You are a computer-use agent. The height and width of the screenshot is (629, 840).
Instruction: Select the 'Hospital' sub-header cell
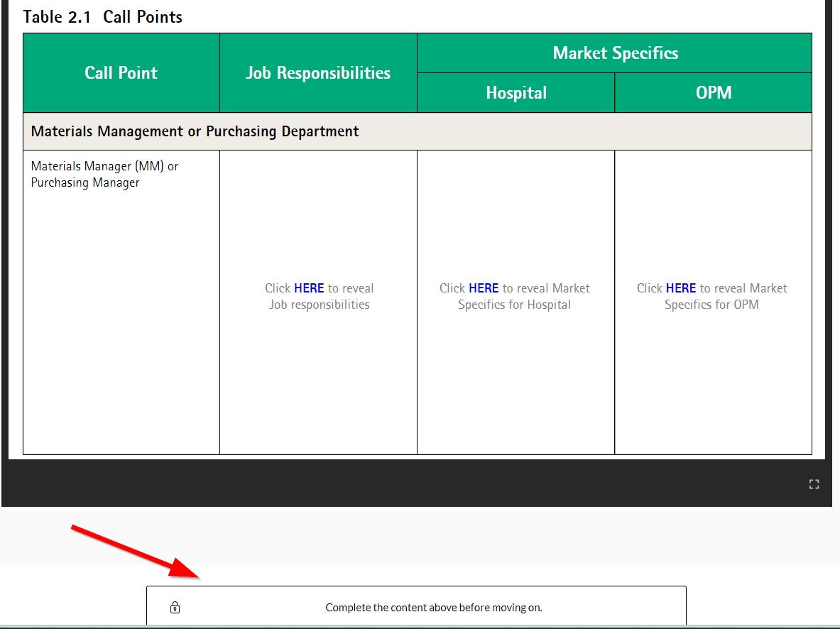[516, 93]
